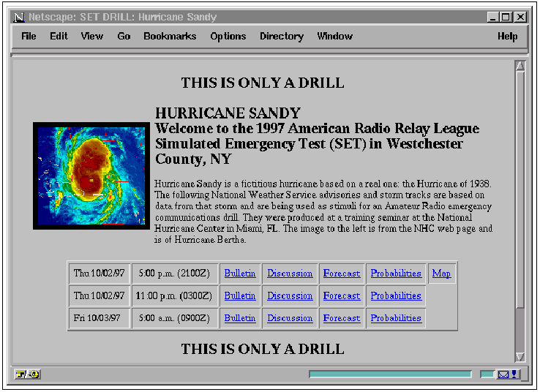Viewport: 540px width, 392px height.
Task: Minimize the Netscape window
Action: (493, 17)
